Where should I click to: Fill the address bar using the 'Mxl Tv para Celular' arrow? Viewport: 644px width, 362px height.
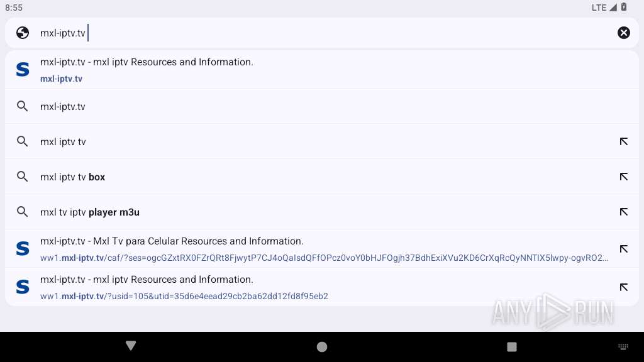tap(623, 249)
